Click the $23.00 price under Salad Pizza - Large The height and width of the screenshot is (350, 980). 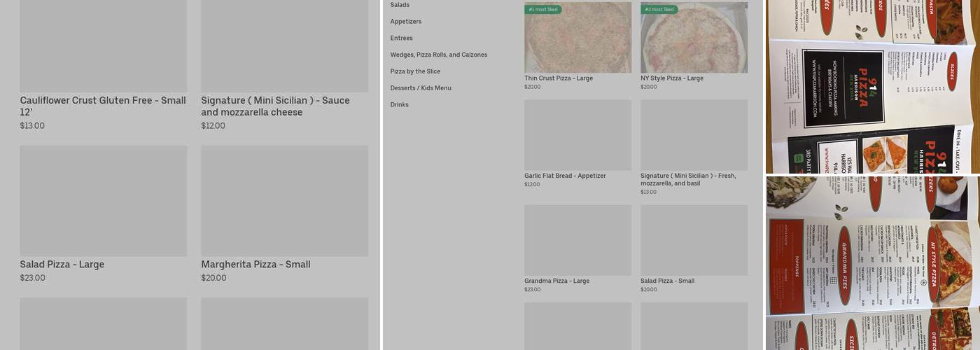tap(33, 278)
